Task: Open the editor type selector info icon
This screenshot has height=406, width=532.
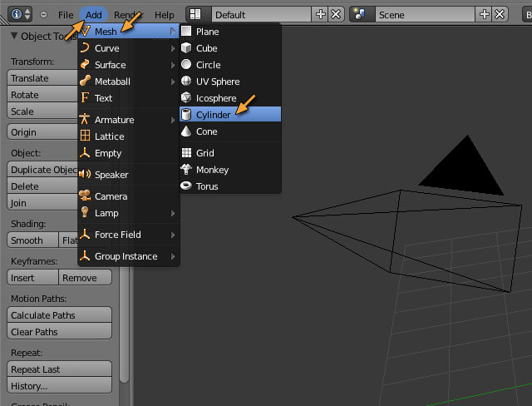Action: click(20, 15)
